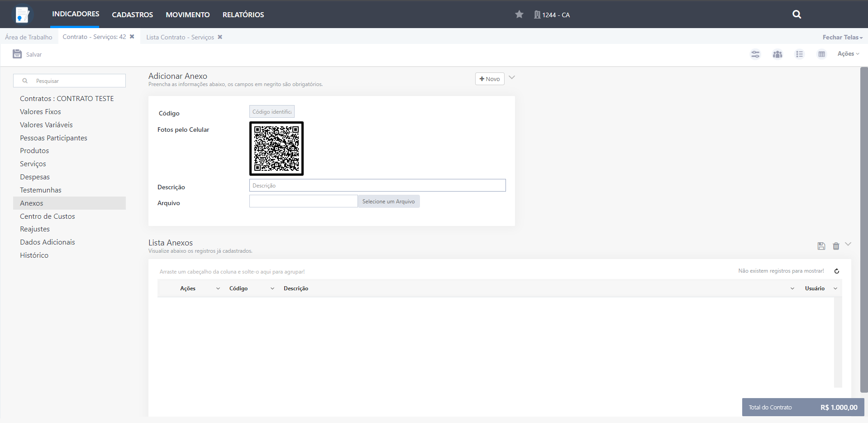The image size is (868, 423).
Task: Open the Código column filter arrow
Action: click(272, 288)
